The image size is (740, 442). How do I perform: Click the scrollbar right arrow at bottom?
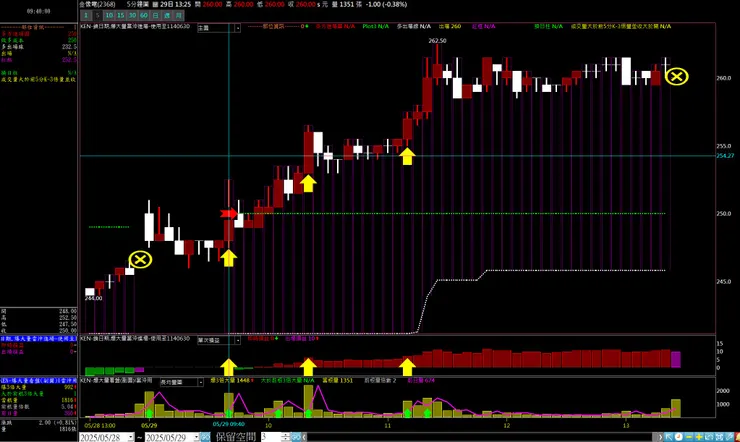[660, 437]
